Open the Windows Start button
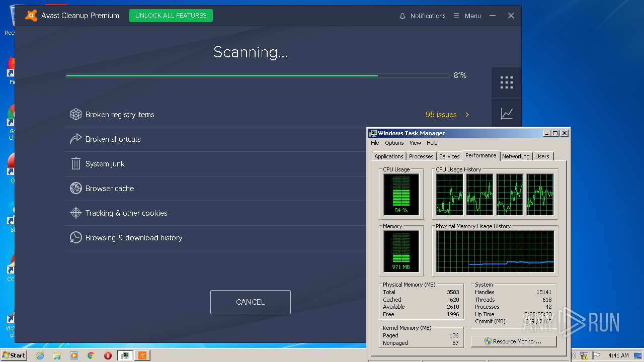 (14, 355)
